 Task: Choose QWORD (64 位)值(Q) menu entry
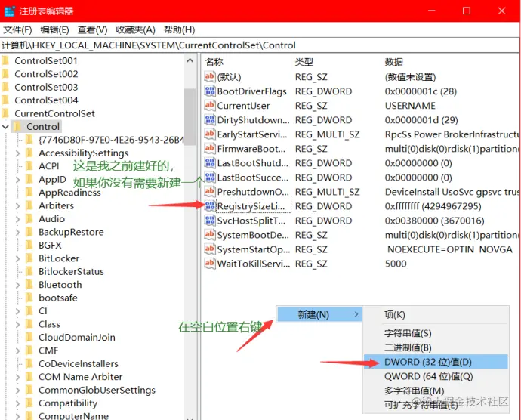coord(436,376)
